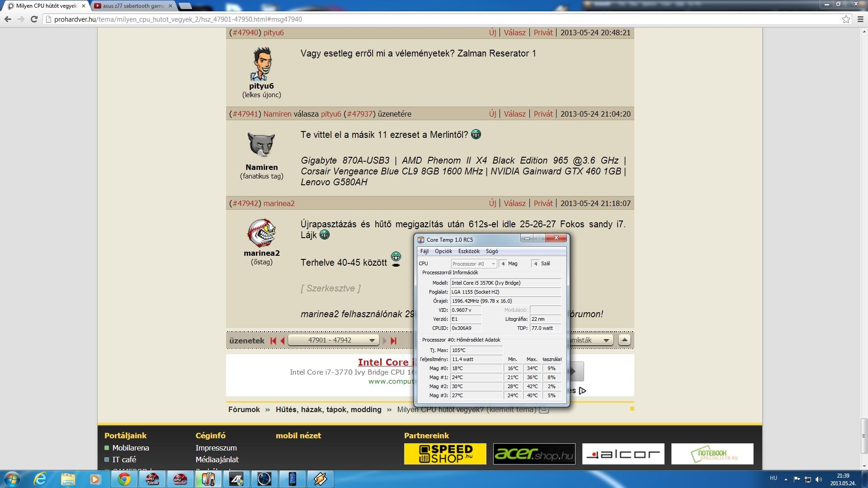
Task: Open Alcor partner logo
Action: 623,454
